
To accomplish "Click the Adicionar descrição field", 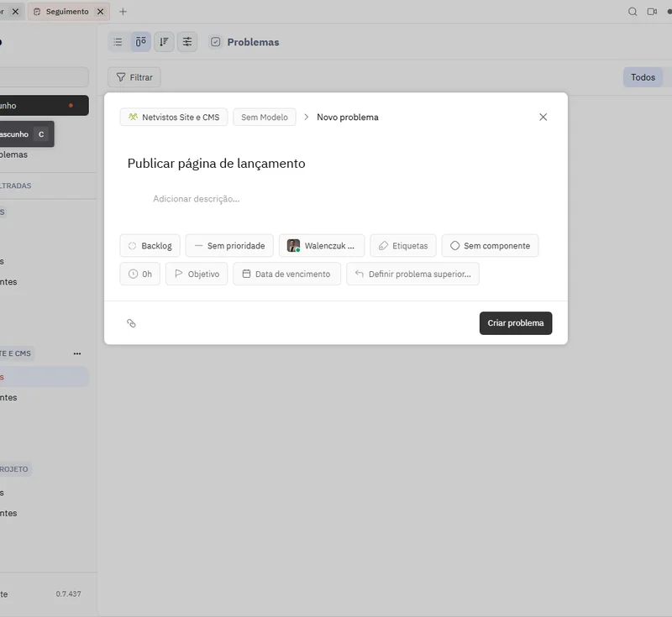I will coord(197,199).
